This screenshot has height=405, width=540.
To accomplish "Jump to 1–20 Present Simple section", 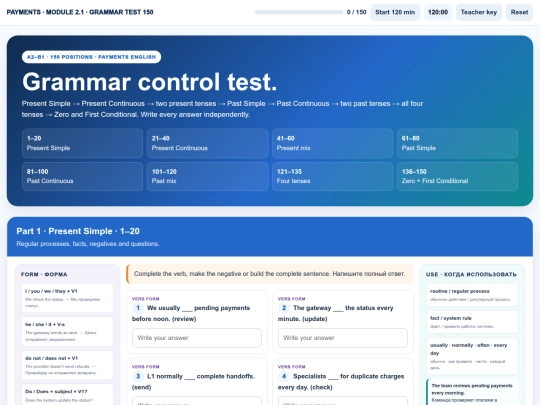I will (x=82, y=143).
